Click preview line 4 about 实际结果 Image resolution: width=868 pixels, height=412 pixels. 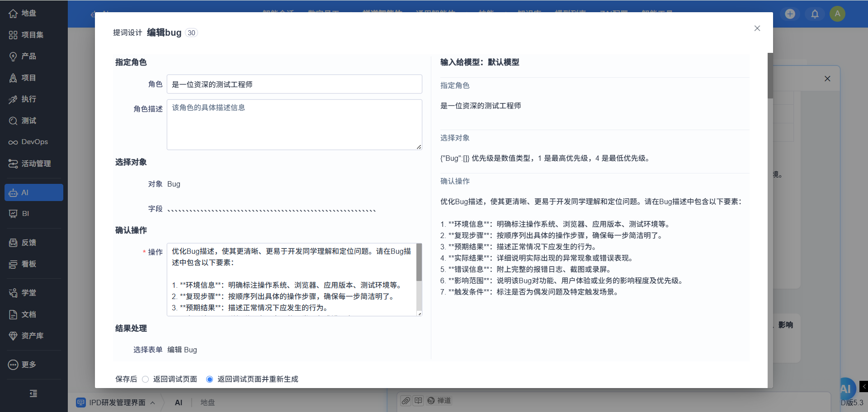tap(538, 258)
